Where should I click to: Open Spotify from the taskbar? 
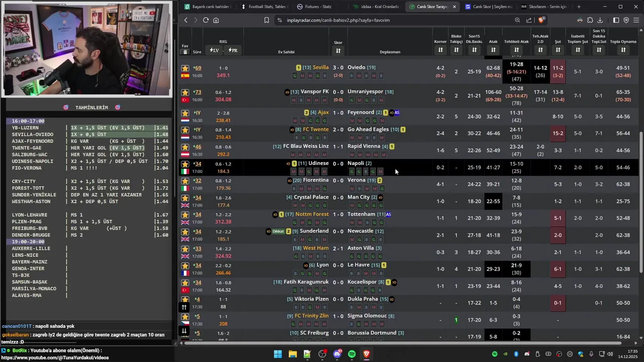coord(352,354)
